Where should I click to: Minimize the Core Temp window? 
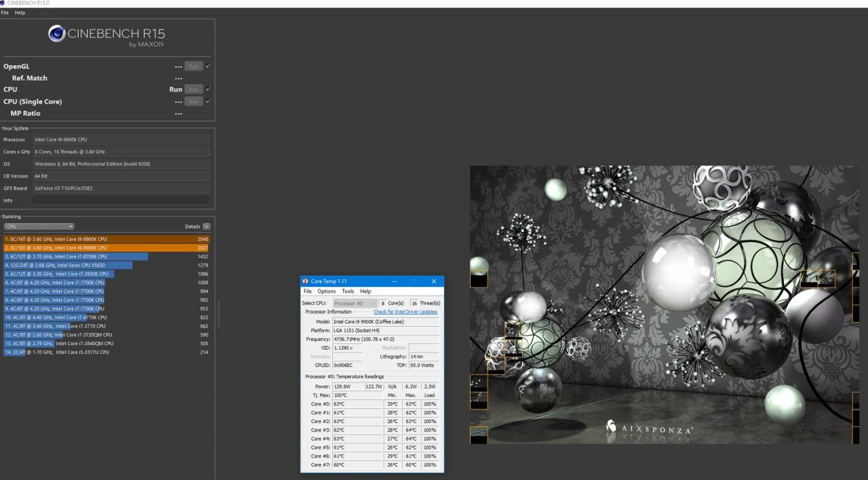(395, 281)
